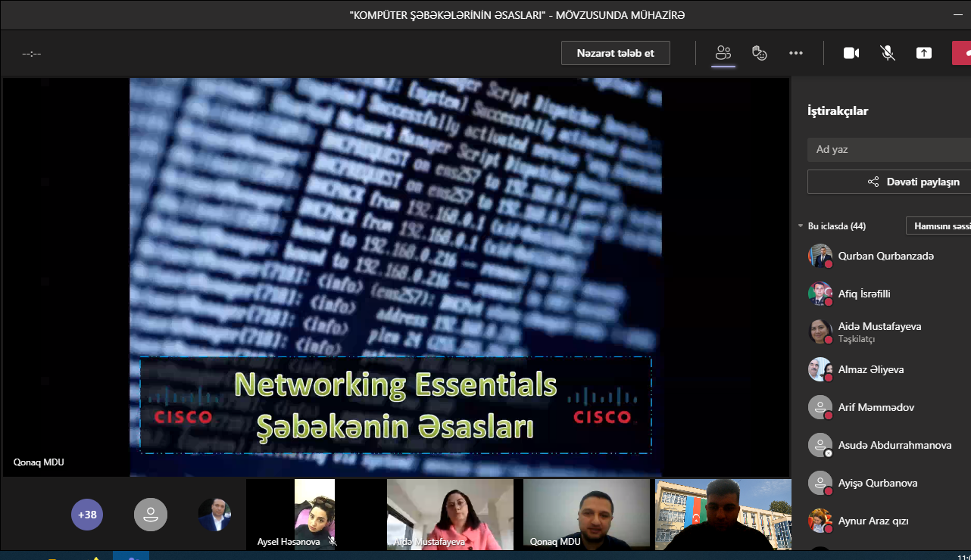Toggle the camera on or off
This screenshot has width=971, height=560.
(x=851, y=53)
